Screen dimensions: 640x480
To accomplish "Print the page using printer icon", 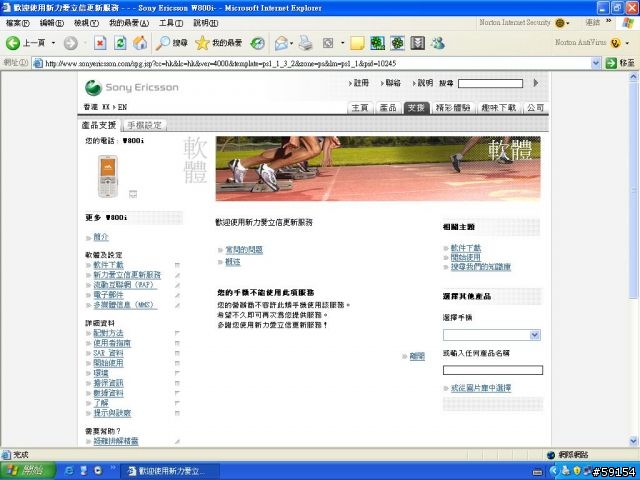I will click(305, 43).
